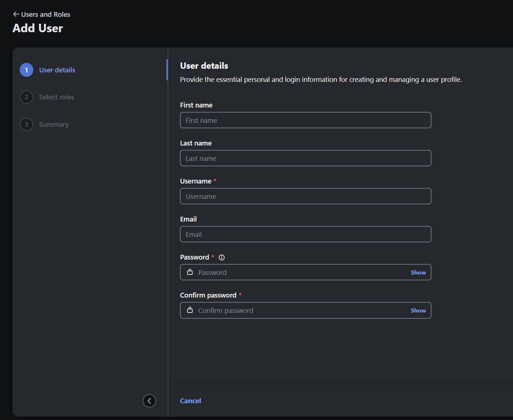Click the step 1 circle icon
The image size is (513, 420).
(26, 70)
